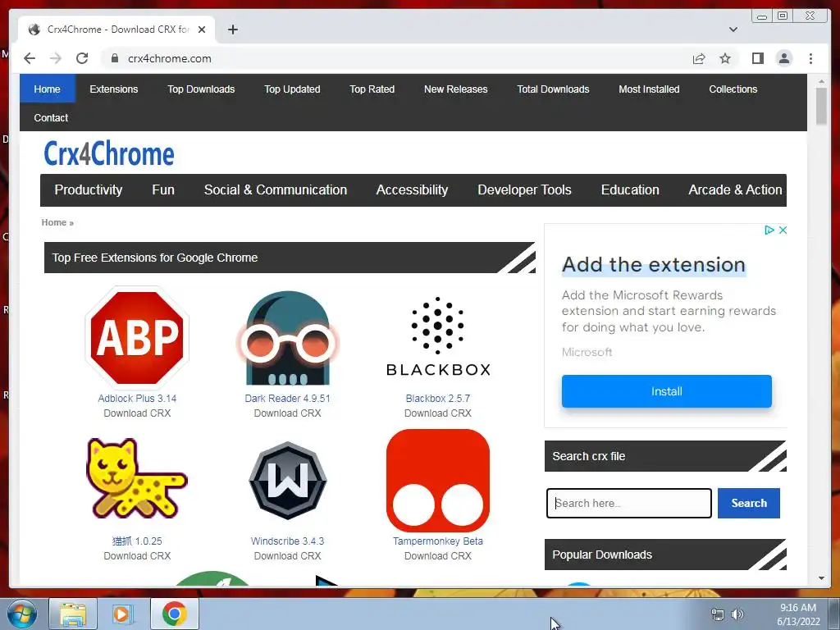The width and height of the screenshot is (840, 630).
Task: Open Windows Media Player taskbar icon
Action: pos(123,614)
